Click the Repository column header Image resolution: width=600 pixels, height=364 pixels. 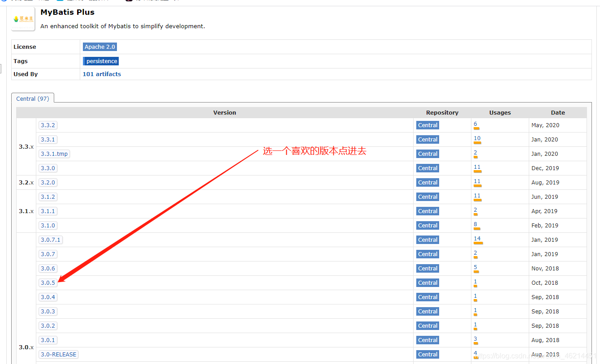coord(442,113)
